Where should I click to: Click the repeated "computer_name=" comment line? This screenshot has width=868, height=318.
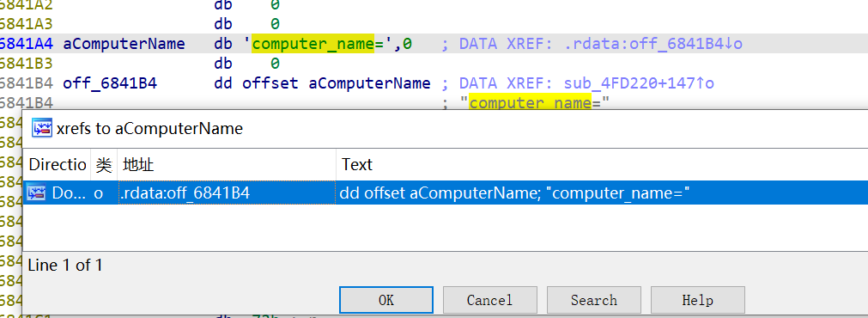(534, 103)
